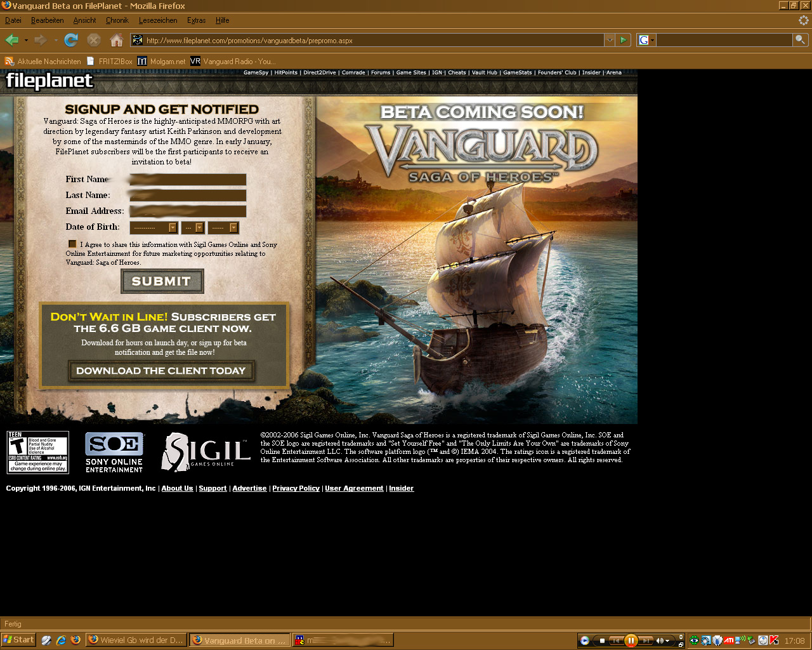Open Internet Explorer from quick launch

click(61, 640)
